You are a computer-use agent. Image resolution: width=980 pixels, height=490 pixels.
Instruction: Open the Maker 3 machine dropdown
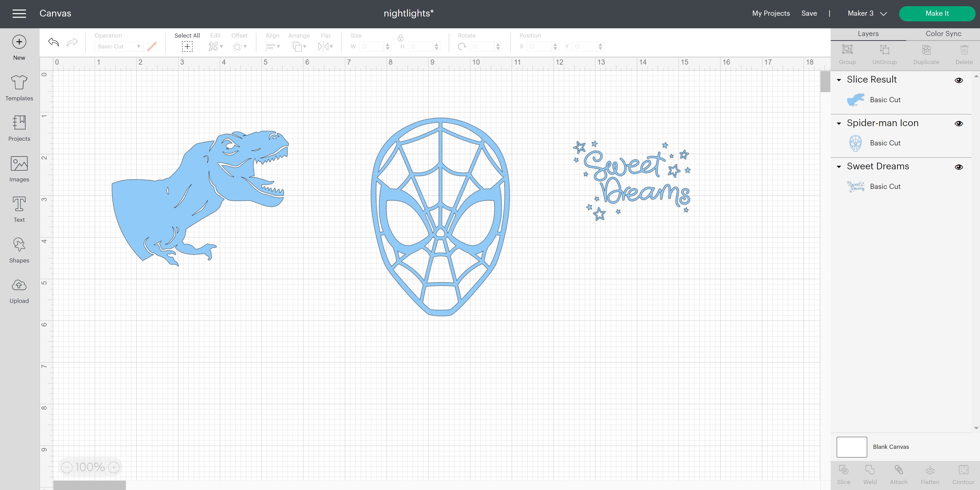(x=867, y=14)
